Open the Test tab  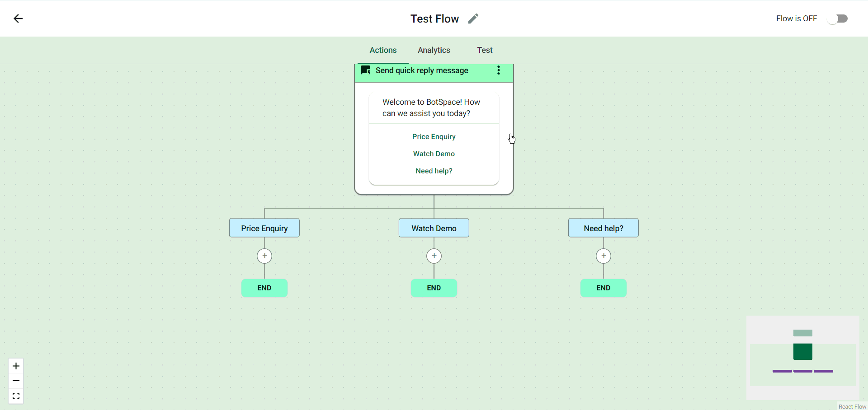[x=485, y=50]
